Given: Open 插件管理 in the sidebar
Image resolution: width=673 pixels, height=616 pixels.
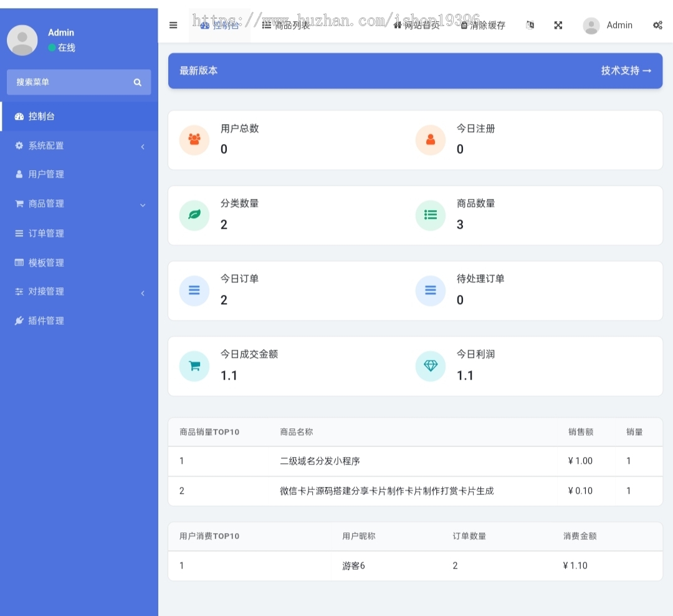Looking at the screenshot, I should (x=79, y=321).
